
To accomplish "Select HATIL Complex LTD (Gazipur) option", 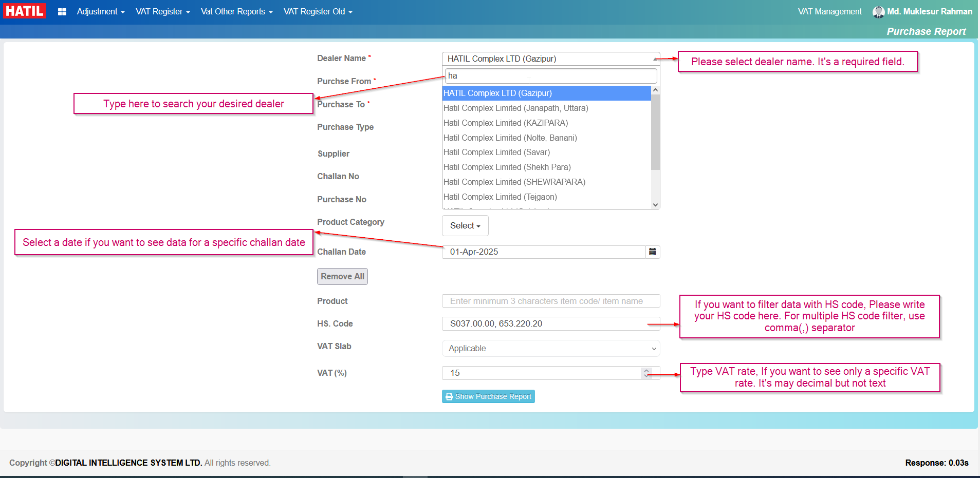I will coord(546,93).
